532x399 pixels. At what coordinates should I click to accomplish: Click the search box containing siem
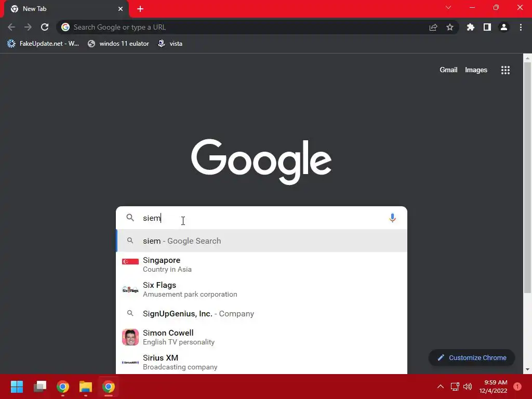click(x=261, y=218)
